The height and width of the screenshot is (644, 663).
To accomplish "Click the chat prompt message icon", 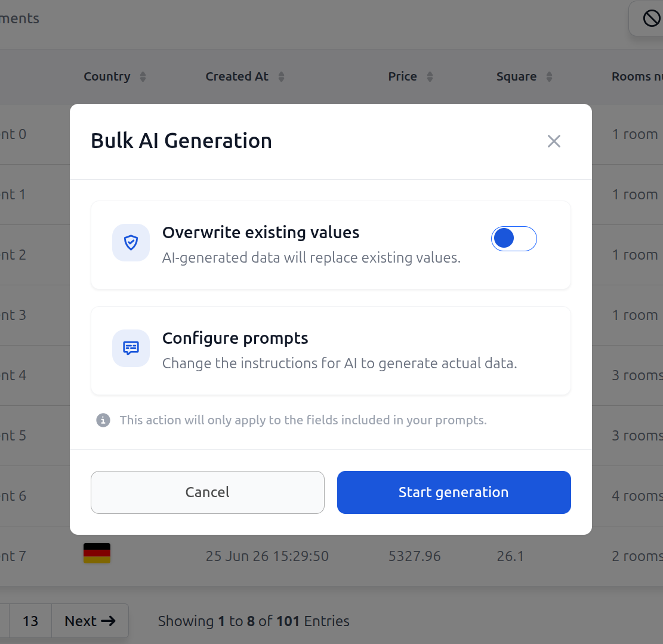I will pos(131,348).
